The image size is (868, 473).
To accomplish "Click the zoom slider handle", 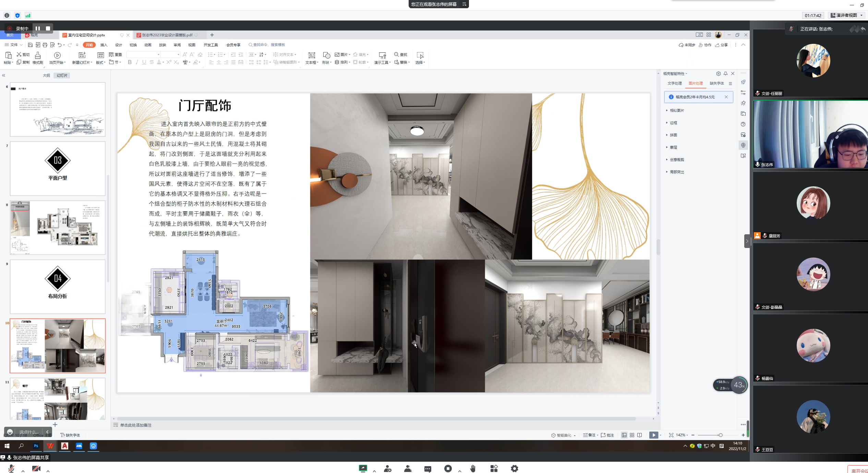I will (x=720, y=435).
